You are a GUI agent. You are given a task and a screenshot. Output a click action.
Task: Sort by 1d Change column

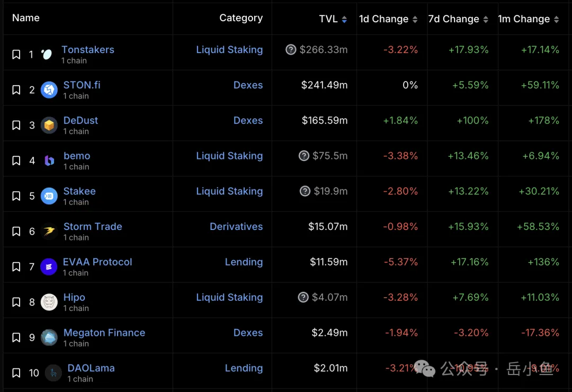(415, 20)
